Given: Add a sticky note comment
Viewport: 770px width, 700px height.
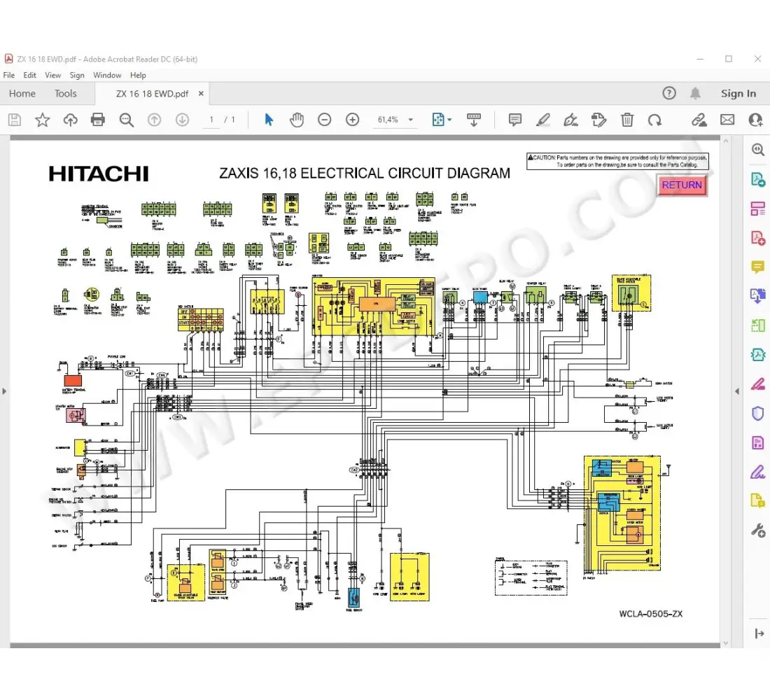Looking at the screenshot, I should (515, 120).
